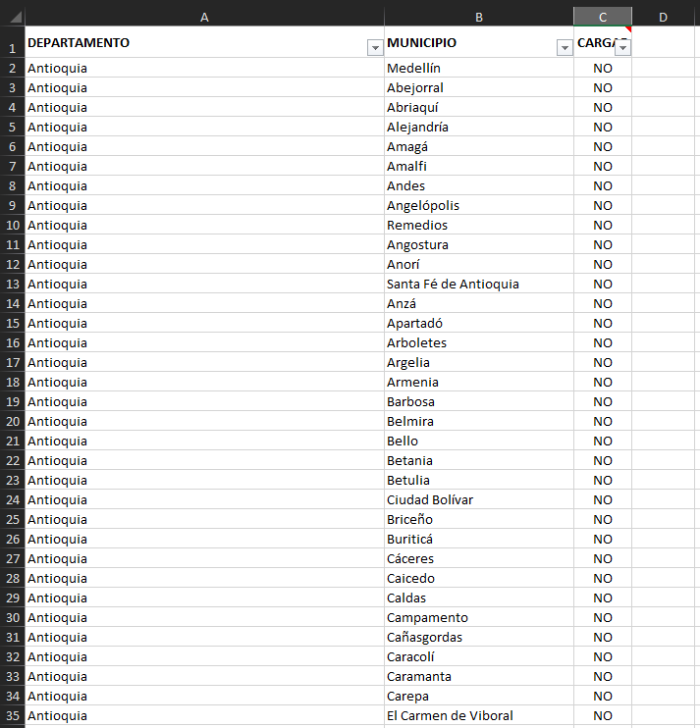Screen dimensions: 700x728
Task: Select the NO cell beside Remedios
Action: 602,225
